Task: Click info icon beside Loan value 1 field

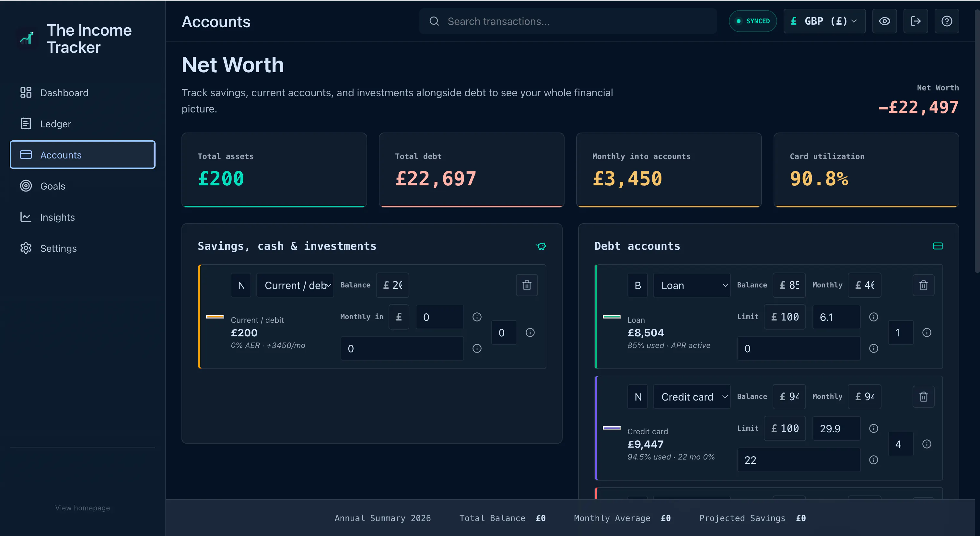Action: click(x=927, y=332)
